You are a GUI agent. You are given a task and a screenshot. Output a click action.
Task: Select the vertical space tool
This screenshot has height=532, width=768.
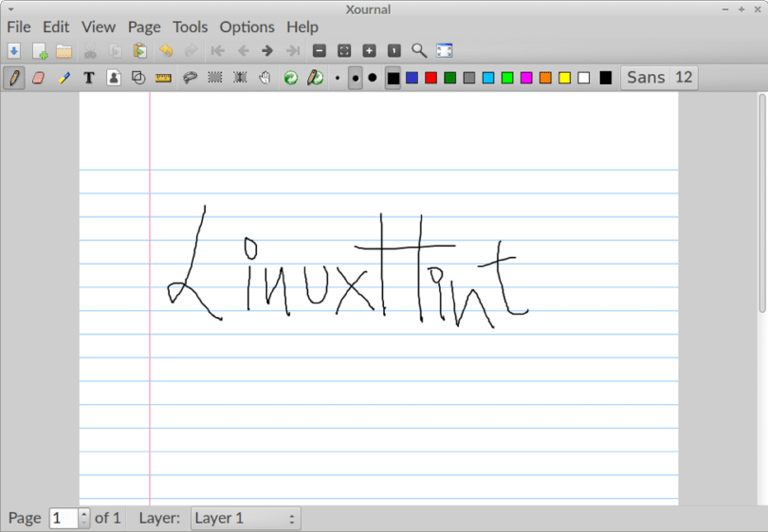pyautogui.click(x=240, y=78)
